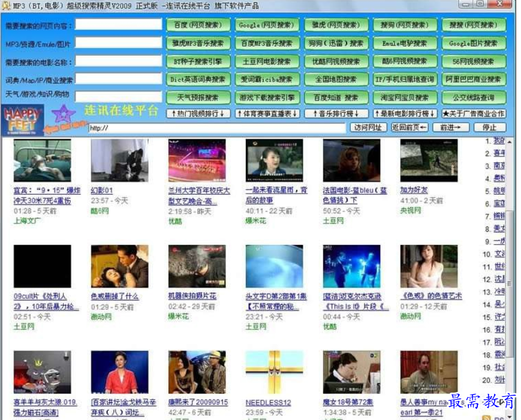
Task: Focus the 需要搜索的电影名称 input field
Action: (x=119, y=61)
